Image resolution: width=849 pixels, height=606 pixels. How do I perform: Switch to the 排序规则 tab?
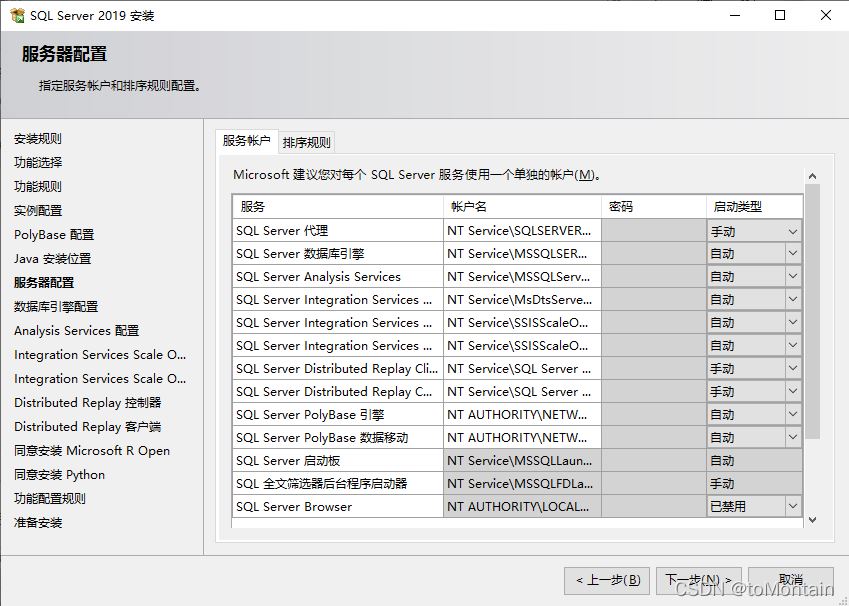click(306, 142)
